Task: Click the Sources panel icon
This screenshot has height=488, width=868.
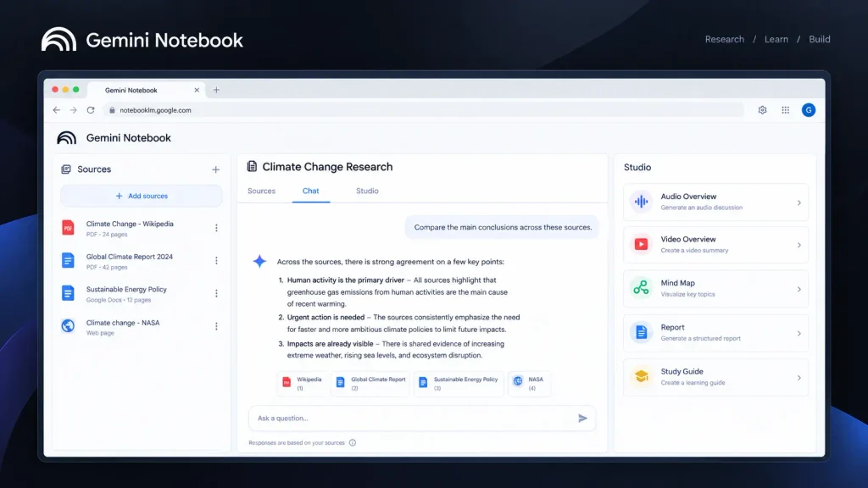Action: tap(66, 169)
